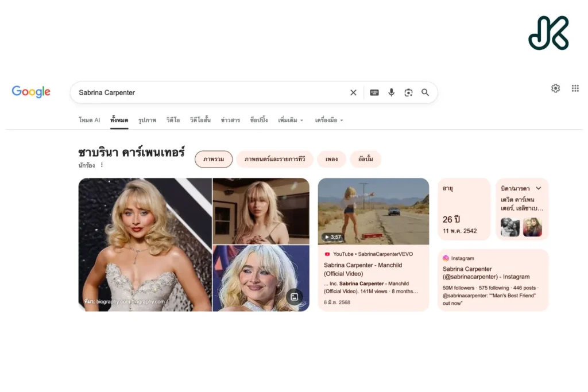
Task: Open Sabrina Carpenter - Manchild (Official Video) link
Action: tap(363, 269)
